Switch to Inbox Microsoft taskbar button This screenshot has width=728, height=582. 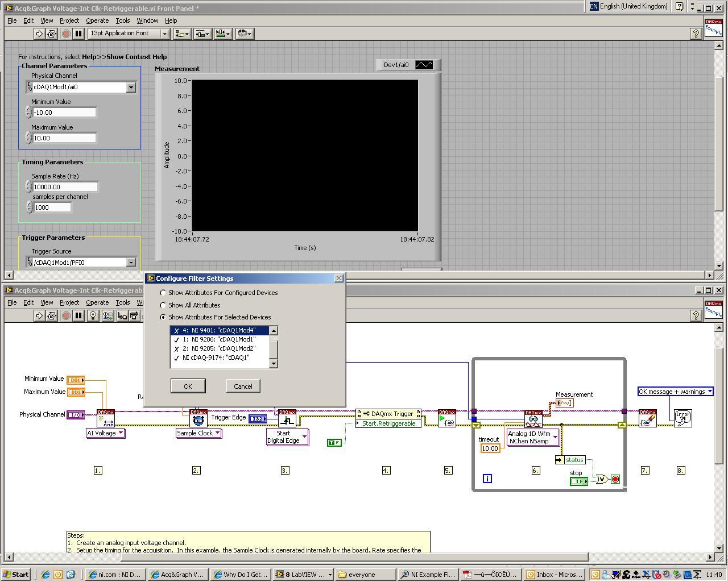pos(553,574)
